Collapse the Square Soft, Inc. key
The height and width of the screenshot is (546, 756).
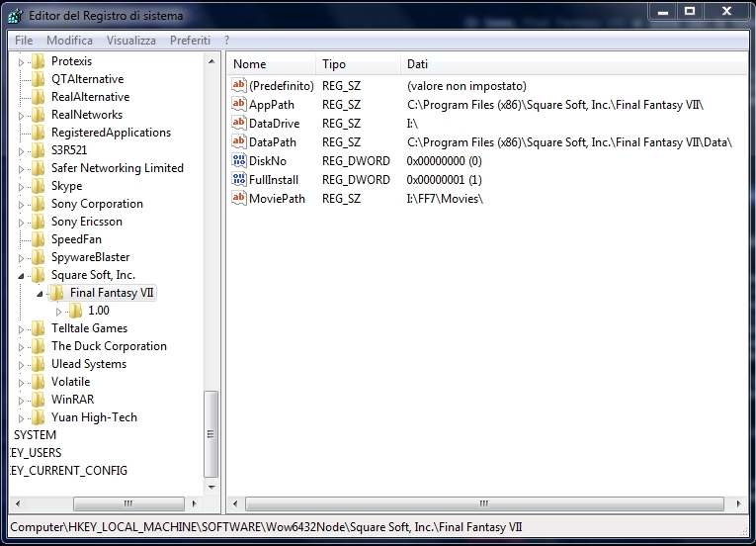point(21,276)
